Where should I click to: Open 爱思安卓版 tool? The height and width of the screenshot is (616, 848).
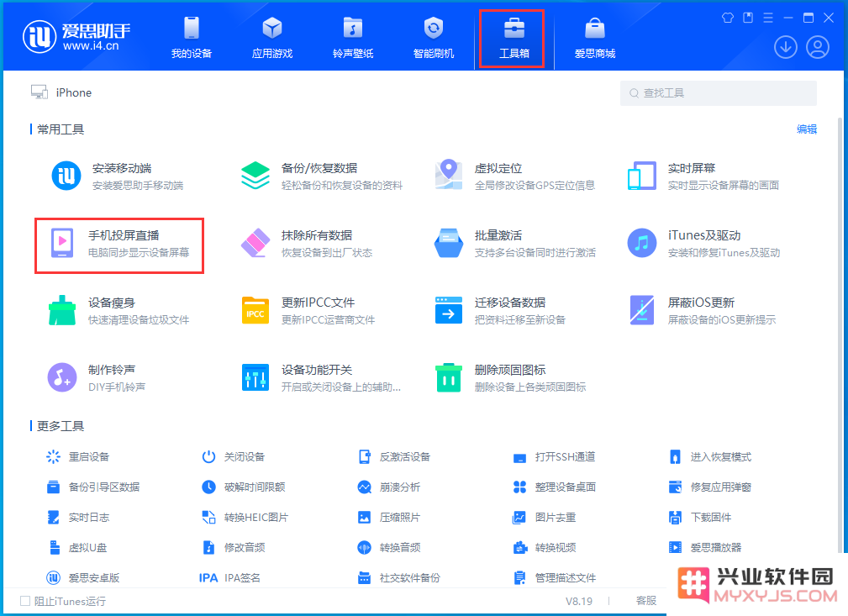82,578
